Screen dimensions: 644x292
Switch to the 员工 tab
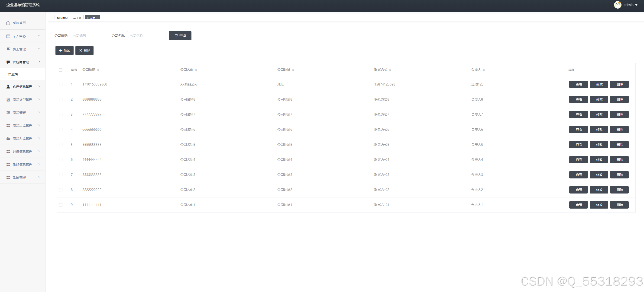75,18
